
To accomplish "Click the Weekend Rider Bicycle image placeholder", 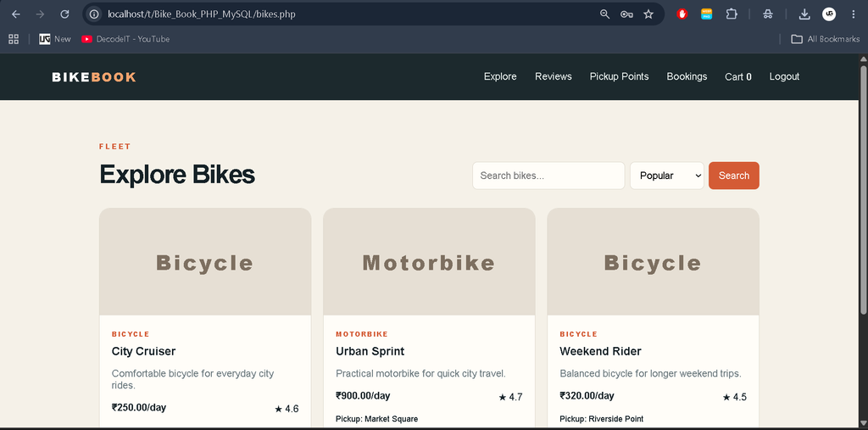I will click(x=653, y=261).
